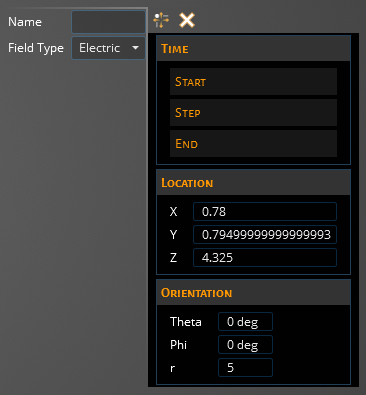
Task: Click the Phi angle field
Action: [x=245, y=345]
